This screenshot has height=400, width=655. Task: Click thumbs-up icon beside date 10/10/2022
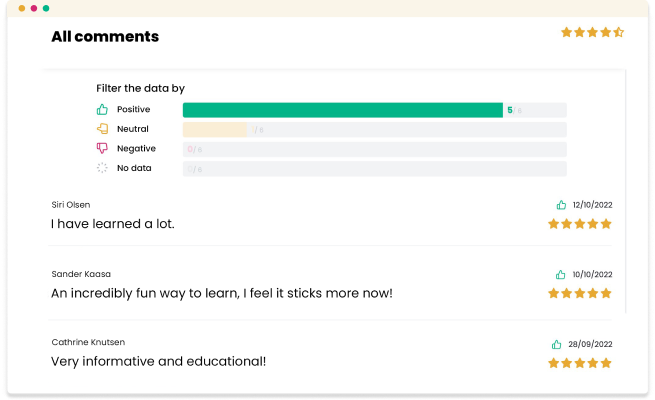(561, 274)
